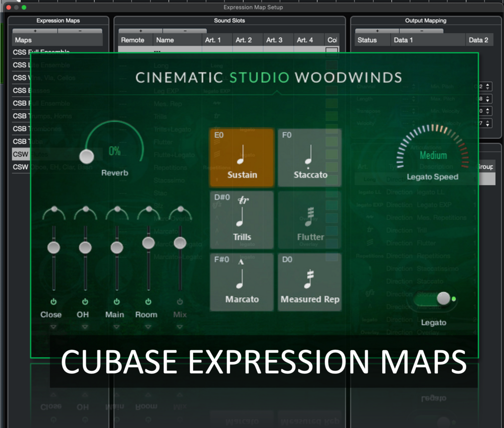Select the CSS Full Ensemble map
This screenshot has height=428, width=504.
[x=57, y=53]
